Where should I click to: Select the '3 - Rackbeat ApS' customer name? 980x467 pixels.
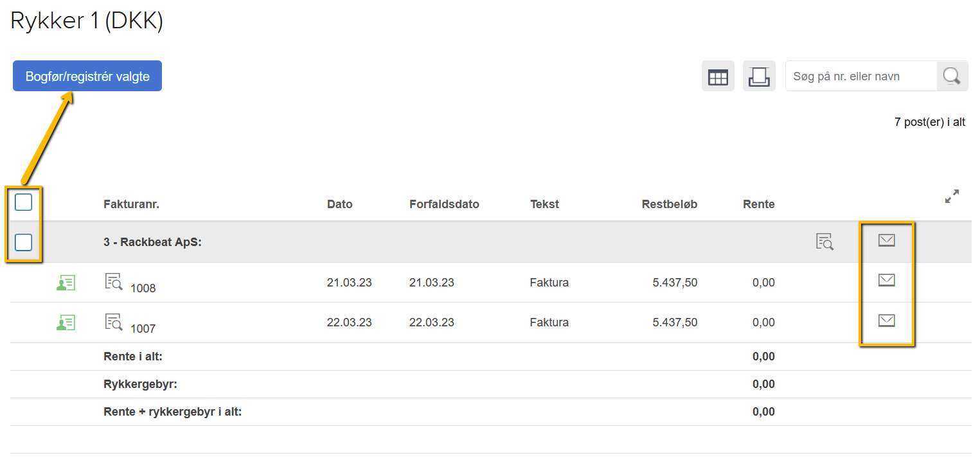coord(152,243)
